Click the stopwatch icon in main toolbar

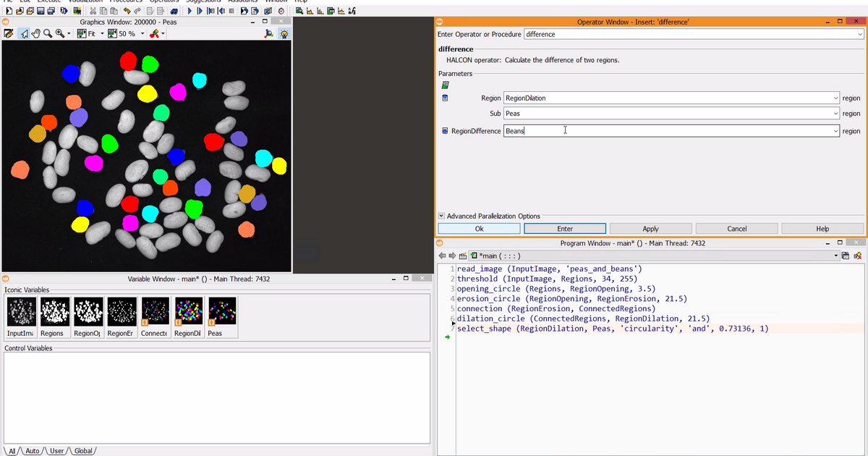[x=281, y=11]
